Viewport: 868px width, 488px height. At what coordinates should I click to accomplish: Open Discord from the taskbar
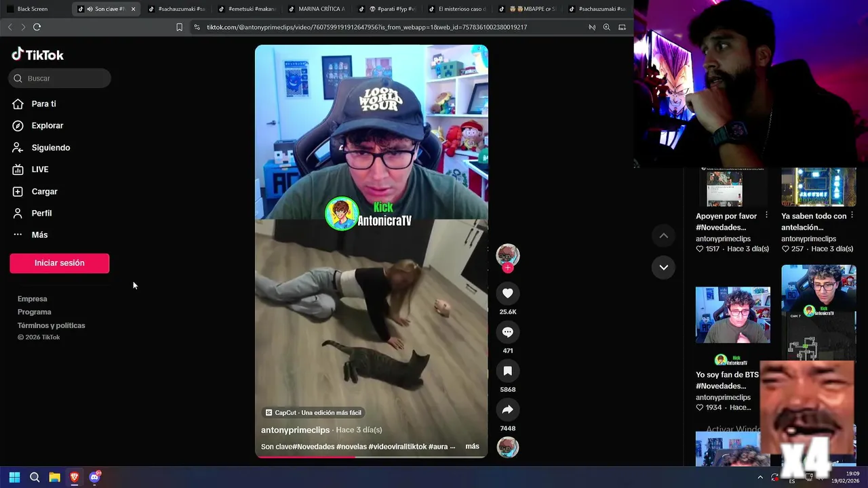tap(94, 477)
